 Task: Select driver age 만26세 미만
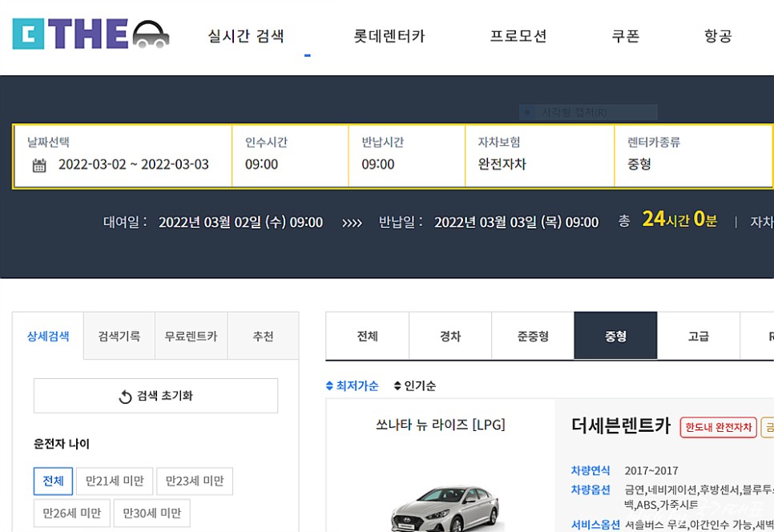[72, 514]
